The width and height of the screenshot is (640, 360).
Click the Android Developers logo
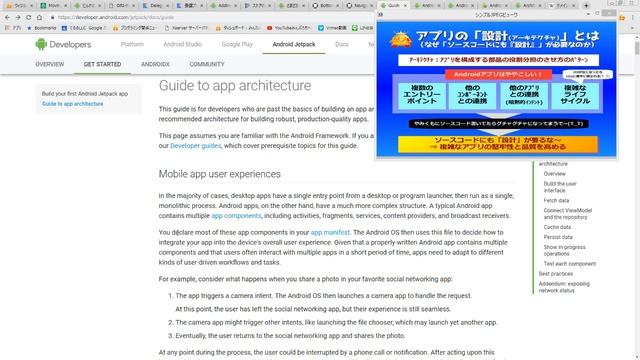63,44
